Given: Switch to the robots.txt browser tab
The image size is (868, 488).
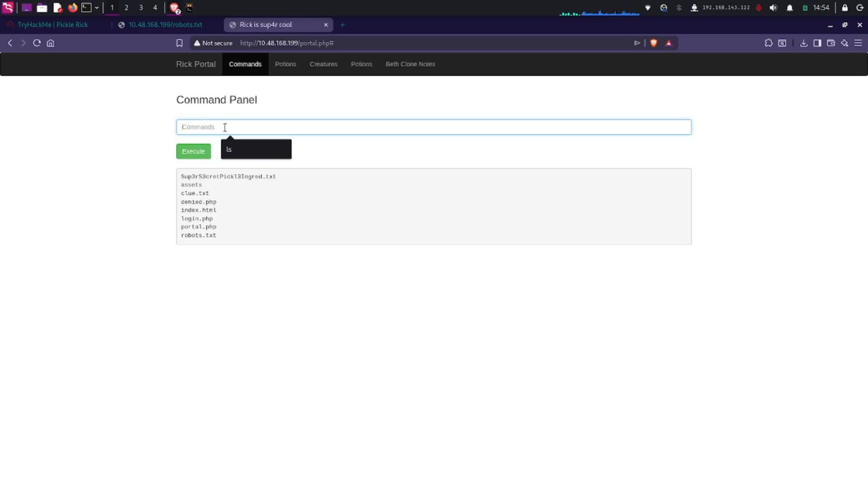Looking at the screenshot, I should 165,25.
